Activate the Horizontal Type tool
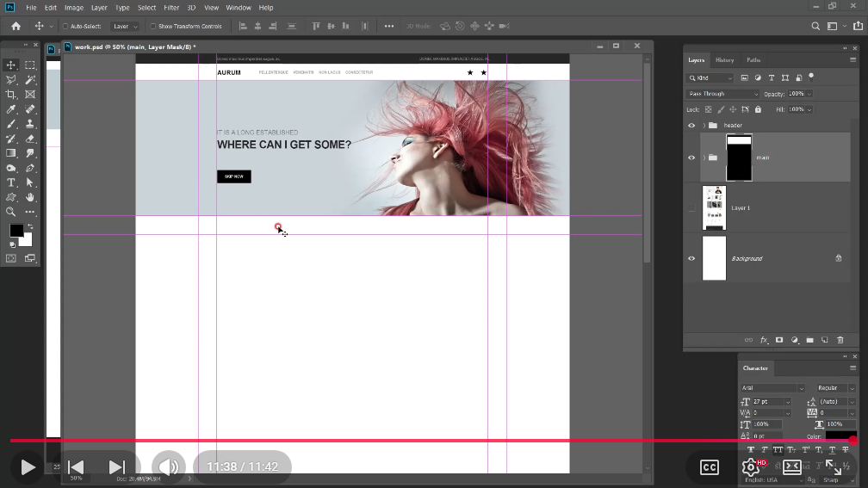This screenshot has width=868, height=488. pos(11,182)
